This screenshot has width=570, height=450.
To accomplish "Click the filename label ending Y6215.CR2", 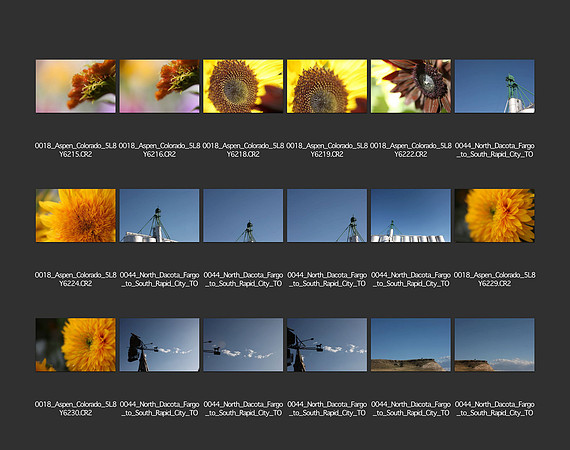I will pyautogui.click(x=76, y=150).
